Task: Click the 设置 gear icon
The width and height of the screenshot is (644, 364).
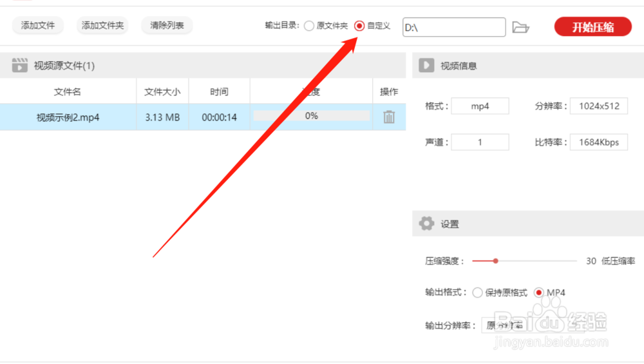Action: [x=426, y=224]
